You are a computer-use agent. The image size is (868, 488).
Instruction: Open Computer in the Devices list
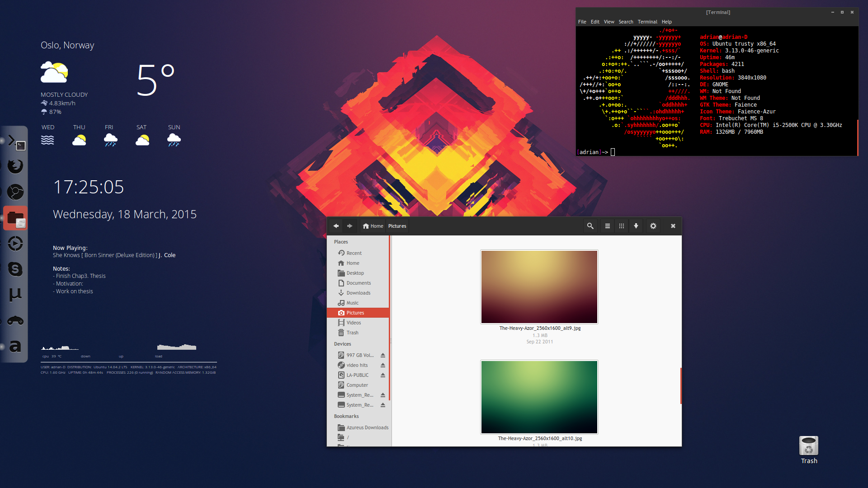(358, 385)
